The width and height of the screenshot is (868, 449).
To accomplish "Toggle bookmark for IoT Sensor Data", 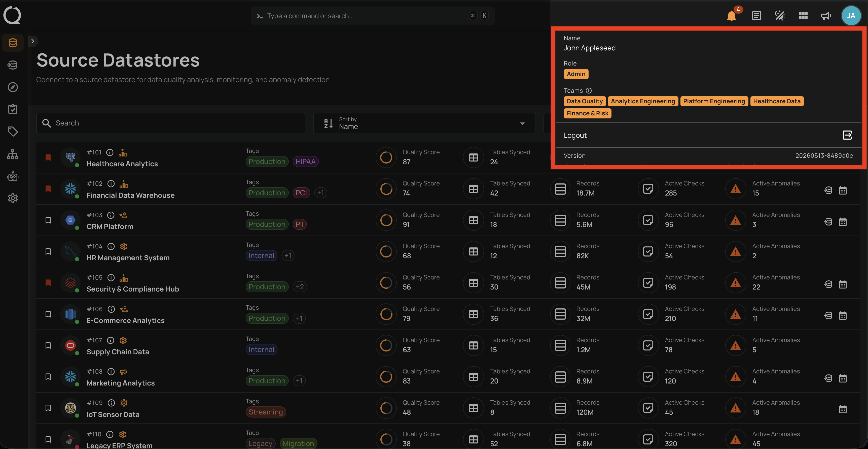I will coord(48,408).
